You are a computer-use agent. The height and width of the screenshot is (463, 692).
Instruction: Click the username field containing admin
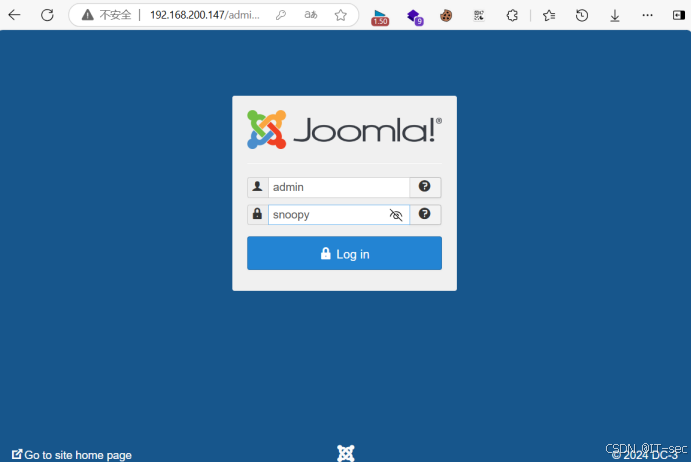point(338,187)
